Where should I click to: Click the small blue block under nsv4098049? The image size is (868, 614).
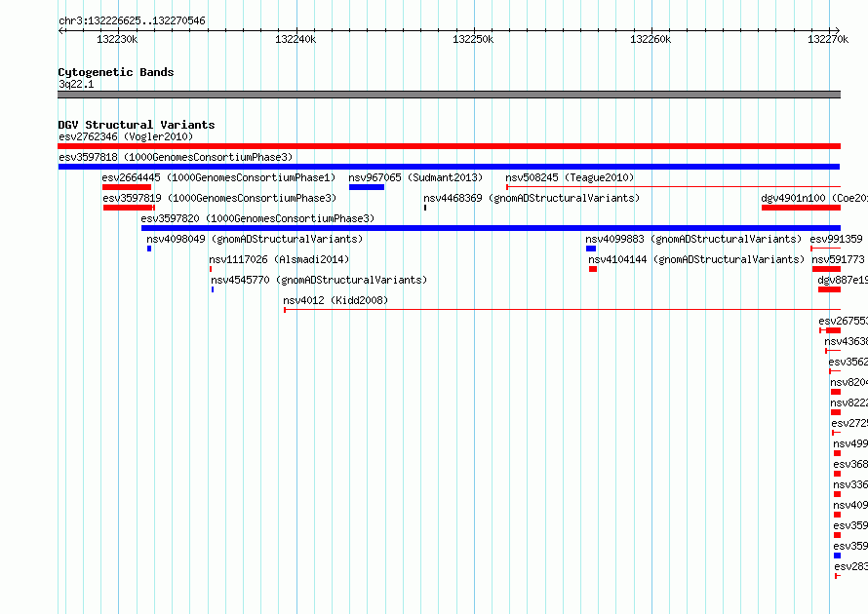(149, 249)
